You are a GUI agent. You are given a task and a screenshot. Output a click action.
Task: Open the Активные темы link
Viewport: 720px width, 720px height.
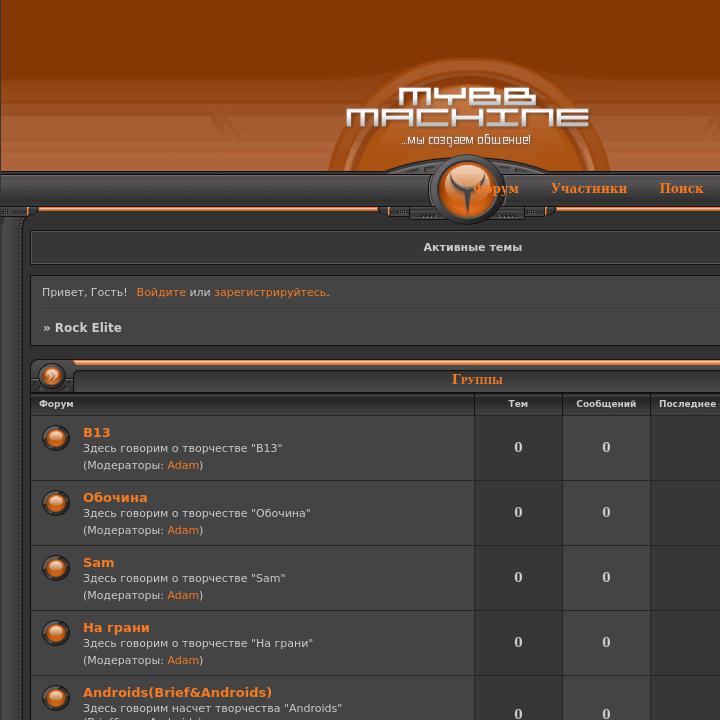pyautogui.click(x=472, y=248)
